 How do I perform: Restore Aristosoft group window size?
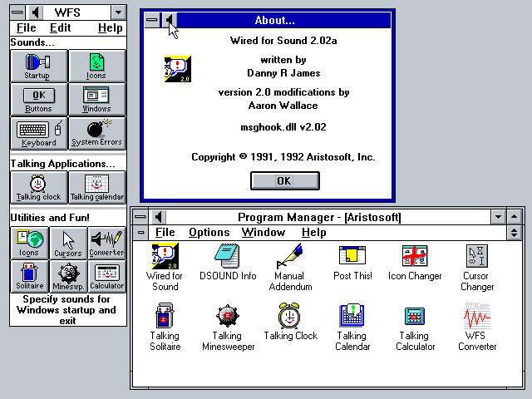[x=515, y=233]
